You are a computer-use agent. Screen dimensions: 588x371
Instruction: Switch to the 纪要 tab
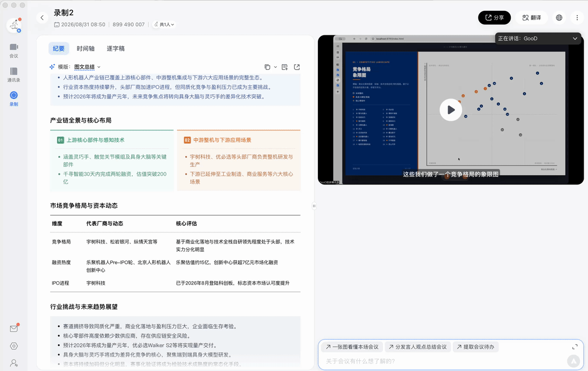[x=58, y=48]
